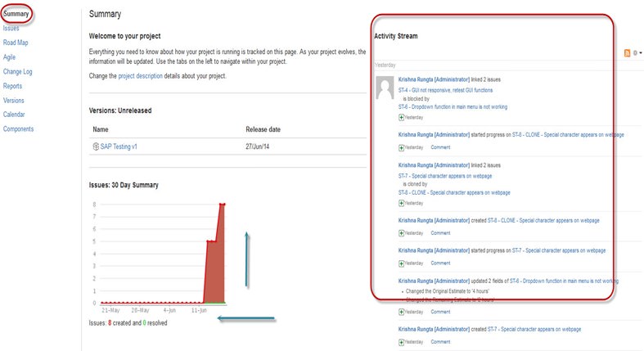Screen dimensions: 644x351
Task: Open the RSS feed icon in Activity Stream
Action: pos(628,52)
